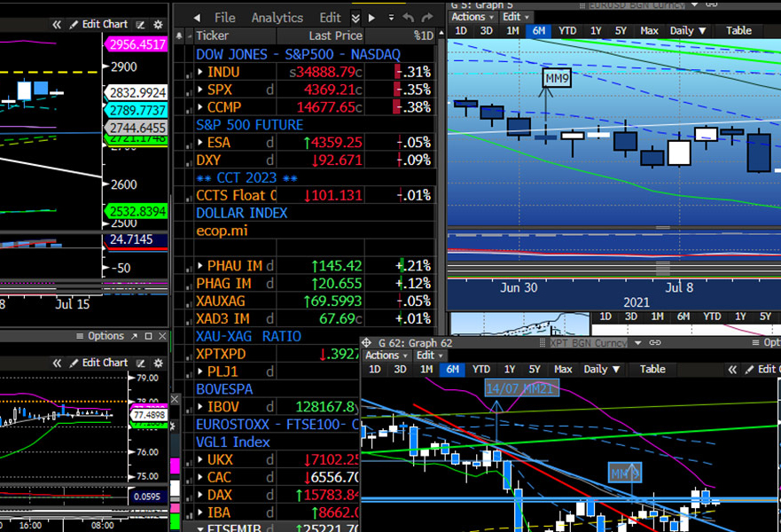Open the worksheet Edit menu
This screenshot has width=781, height=532.
(330, 18)
